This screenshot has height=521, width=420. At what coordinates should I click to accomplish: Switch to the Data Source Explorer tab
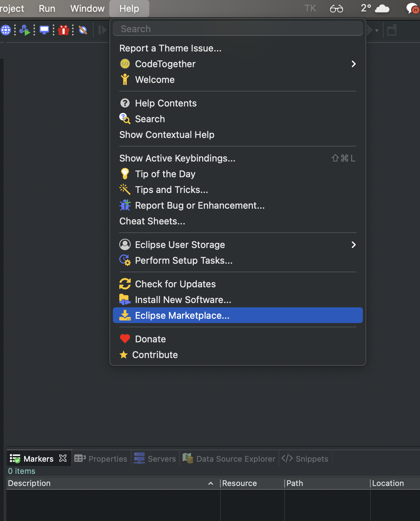pos(229,458)
